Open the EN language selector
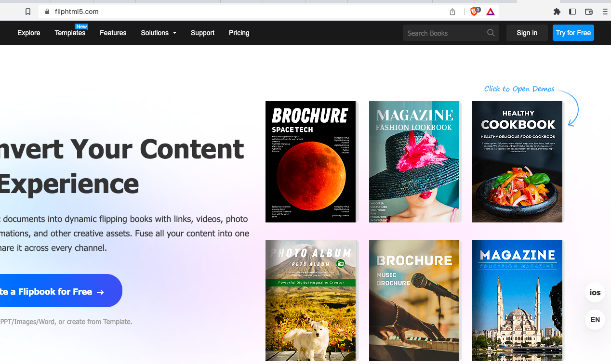Viewport: 611px width, 364px height. 595,320
